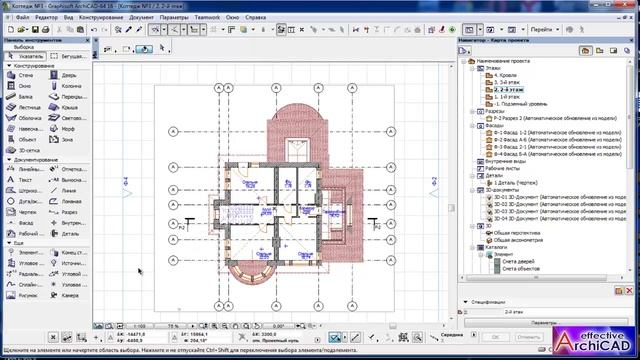
Task: Select the 3D-сетка (Mesh) tool
Action: tap(24, 150)
